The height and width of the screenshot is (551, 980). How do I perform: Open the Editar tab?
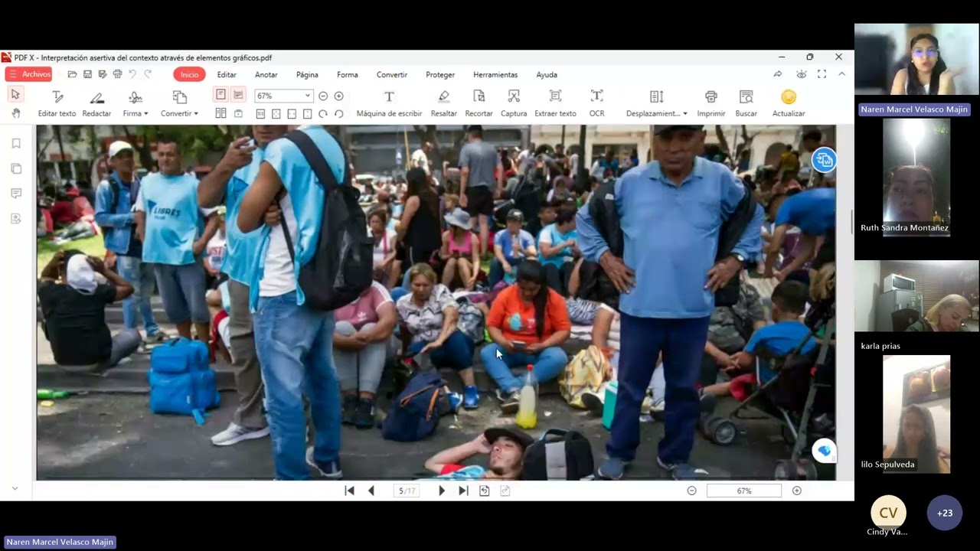(227, 75)
